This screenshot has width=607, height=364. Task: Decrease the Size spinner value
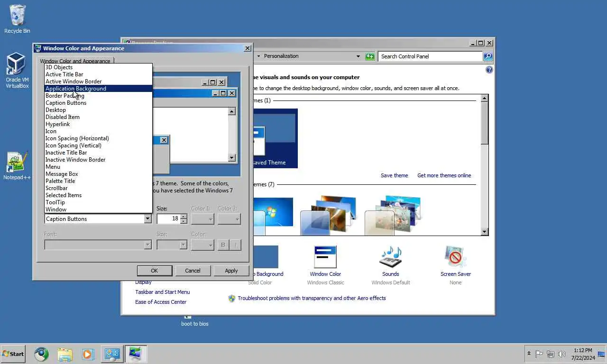pos(184,221)
